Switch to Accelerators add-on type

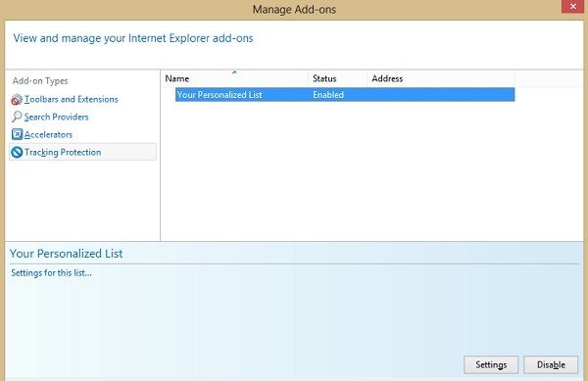[x=48, y=134]
